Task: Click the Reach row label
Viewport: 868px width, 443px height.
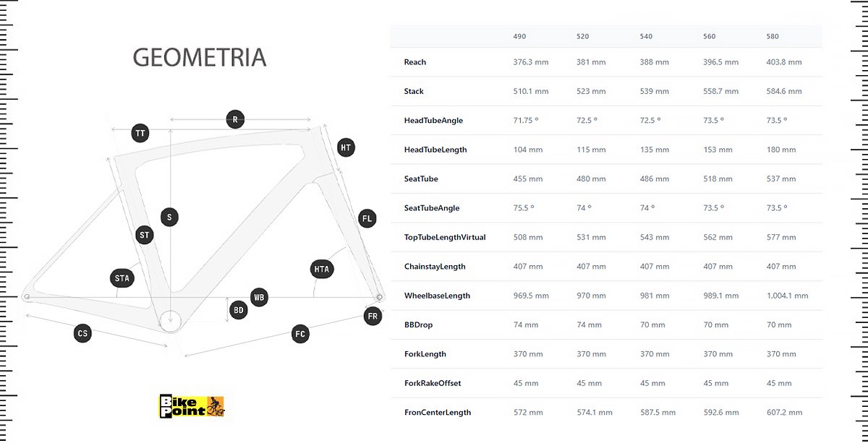Action: pos(415,62)
